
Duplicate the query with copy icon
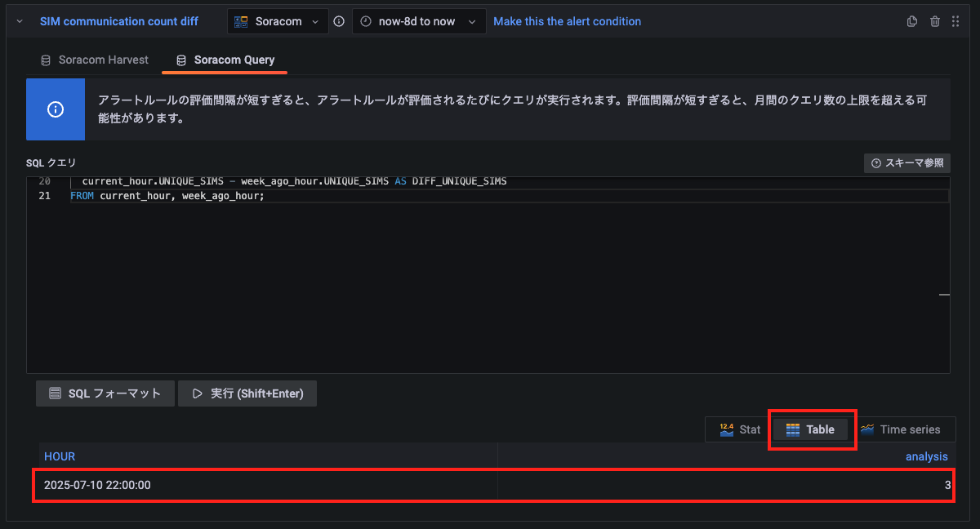pos(912,21)
